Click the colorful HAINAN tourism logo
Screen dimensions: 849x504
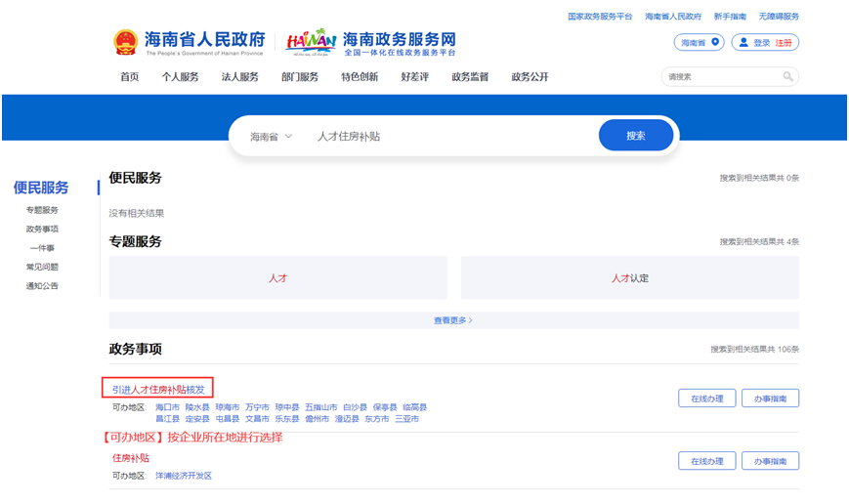(312, 42)
